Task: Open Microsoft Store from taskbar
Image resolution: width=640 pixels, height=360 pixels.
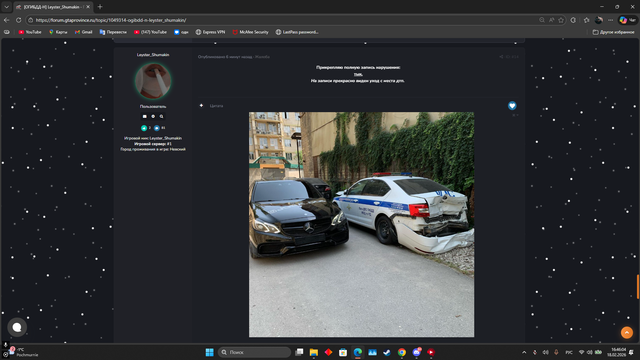Action: pos(343,352)
